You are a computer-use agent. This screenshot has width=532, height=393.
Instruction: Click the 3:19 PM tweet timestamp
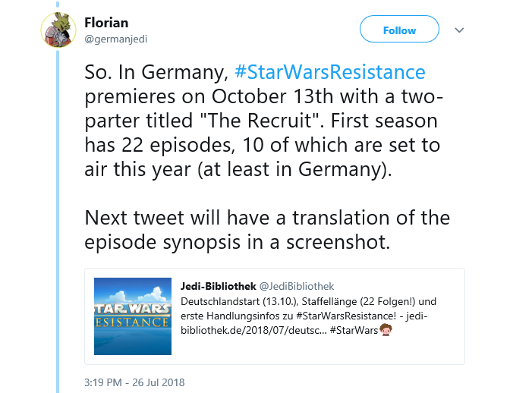pyautogui.click(x=108, y=382)
